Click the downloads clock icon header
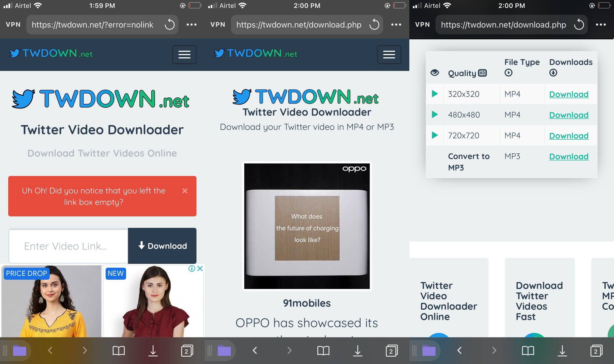Image resolution: width=614 pixels, height=364 pixels. tap(553, 73)
